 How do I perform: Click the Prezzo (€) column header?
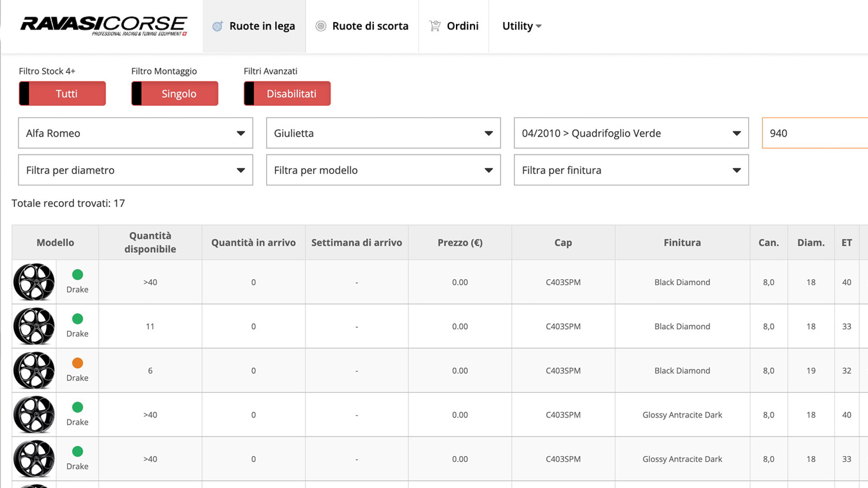pyautogui.click(x=460, y=242)
